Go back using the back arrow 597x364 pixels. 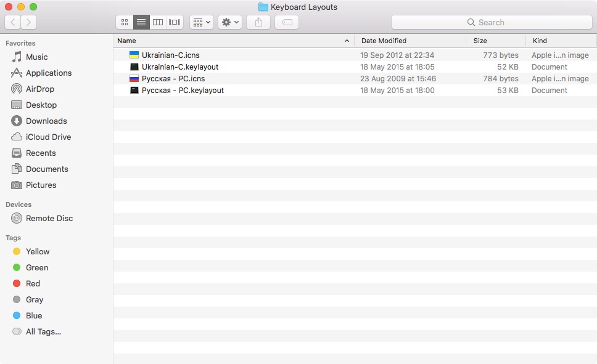(13, 22)
